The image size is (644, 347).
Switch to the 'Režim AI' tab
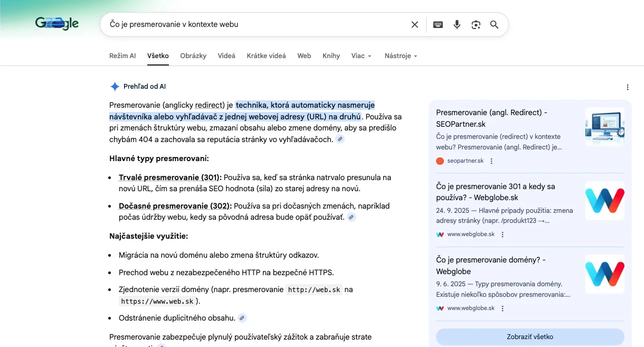(122, 56)
